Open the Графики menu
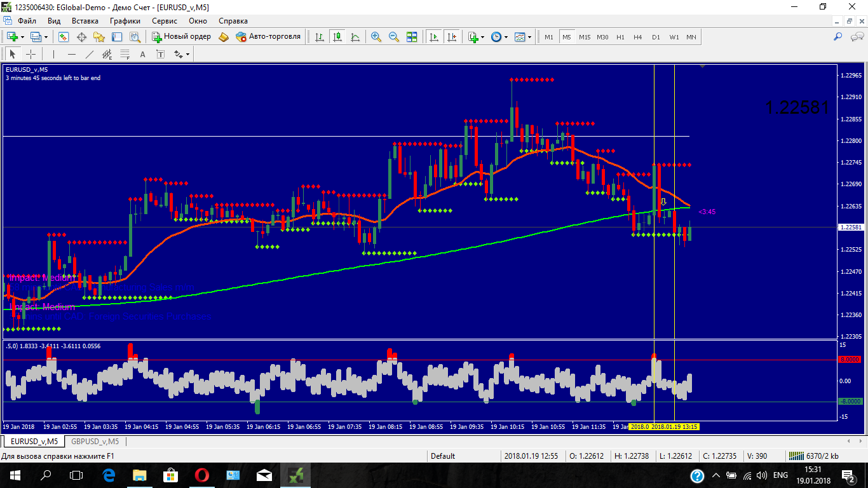Screen dimensions: 868x488 coord(125,20)
